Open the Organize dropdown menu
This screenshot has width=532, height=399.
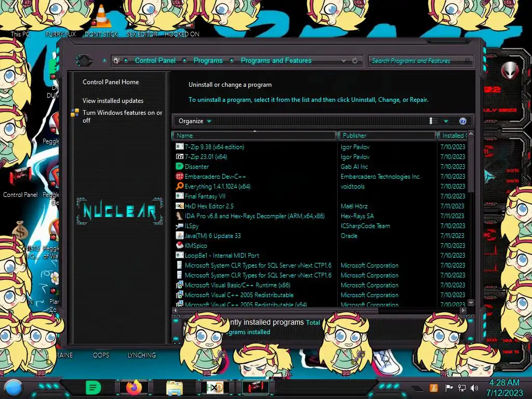tap(195, 121)
